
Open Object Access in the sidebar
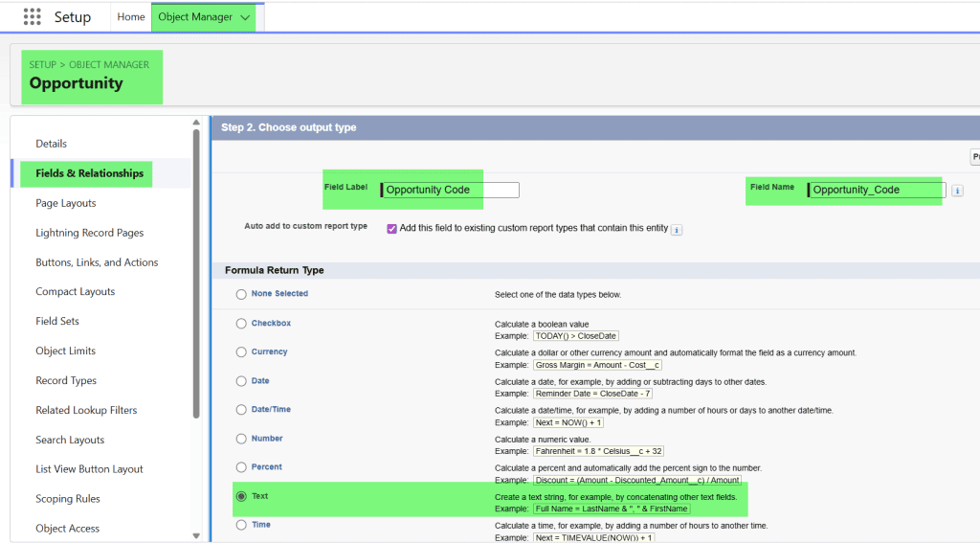click(x=68, y=529)
